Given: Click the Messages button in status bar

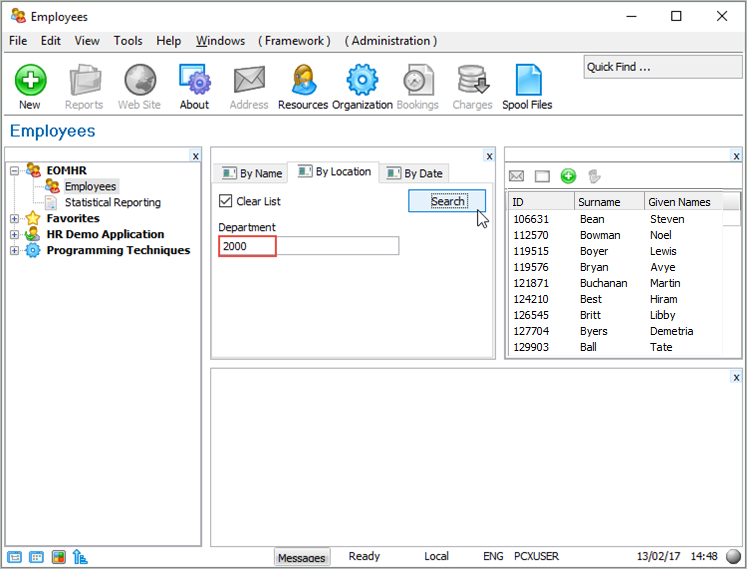Looking at the screenshot, I should click(x=302, y=557).
